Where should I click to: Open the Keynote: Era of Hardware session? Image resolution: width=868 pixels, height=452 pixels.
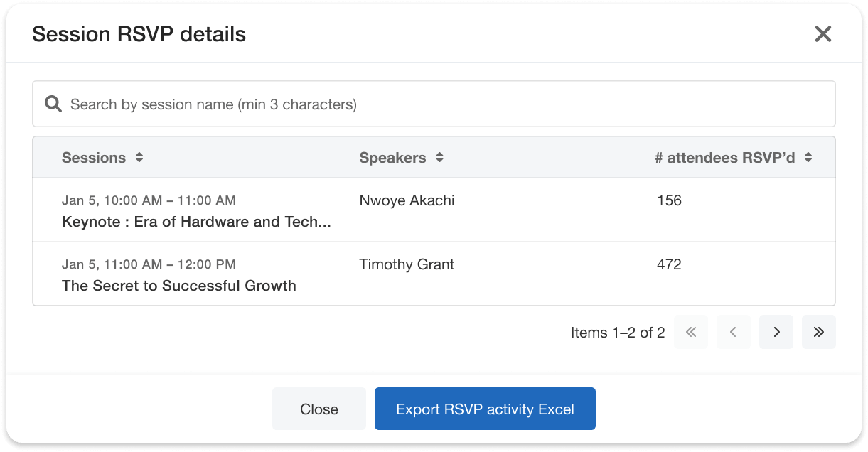point(196,222)
